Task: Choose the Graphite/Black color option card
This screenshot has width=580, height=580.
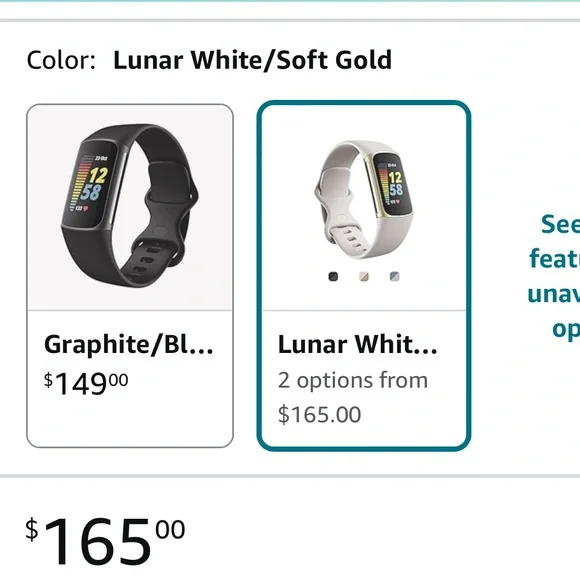Action: pos(130,276)
